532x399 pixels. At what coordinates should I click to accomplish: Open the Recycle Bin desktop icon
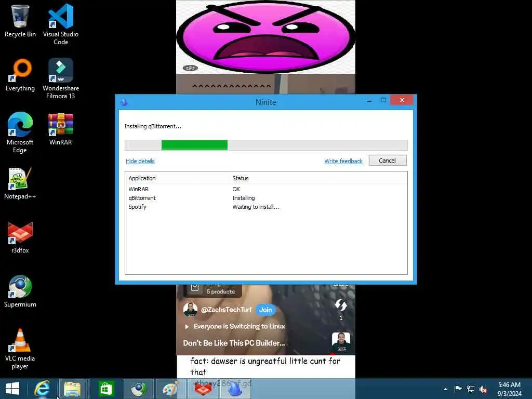[20, 21]
